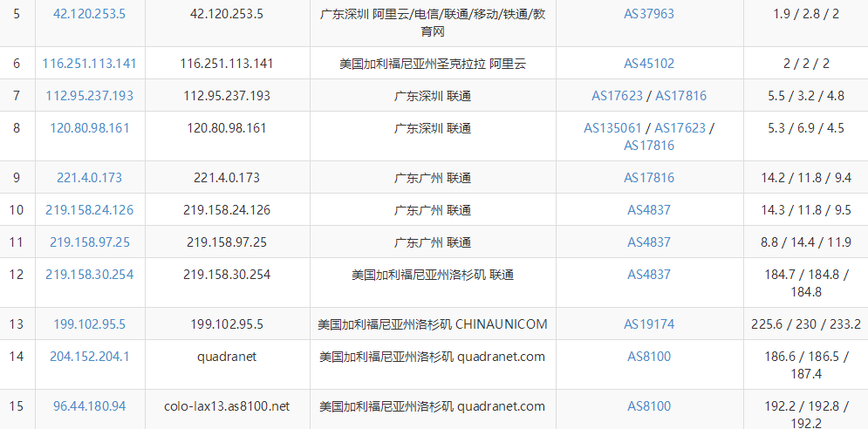The image size is (868, 429).
Task: Open the AS19174 link
Action: coord(649,323)
